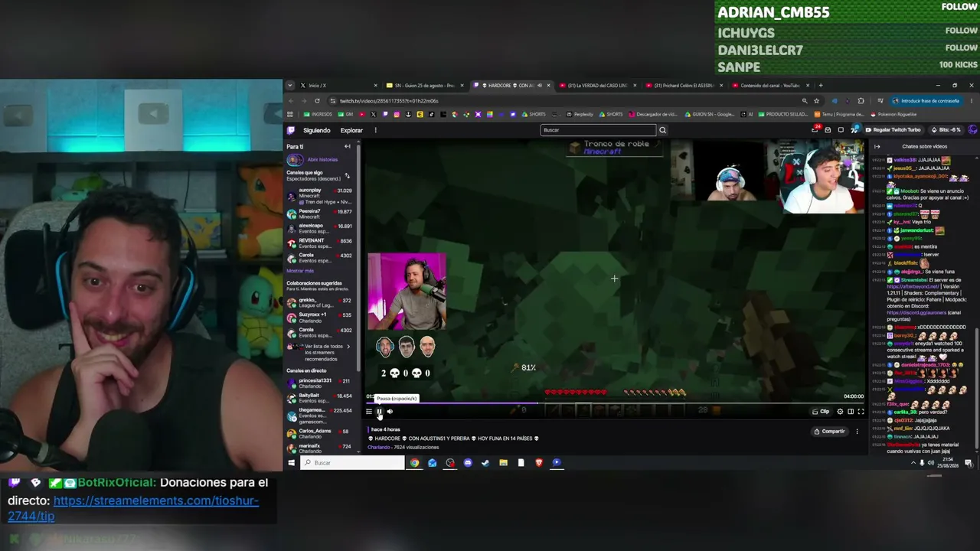The height and width of the screenshot is (551, 980).
Task: Open the Chrome three-dot menu
Action: (x=973, y=100)
